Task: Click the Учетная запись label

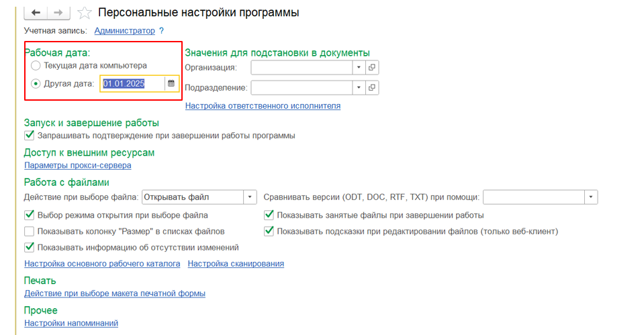Action: click(56, 31)
